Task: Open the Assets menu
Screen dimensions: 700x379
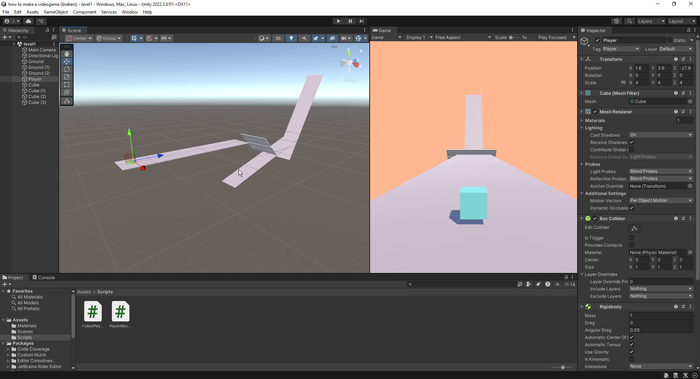Action: click(33, 12)
